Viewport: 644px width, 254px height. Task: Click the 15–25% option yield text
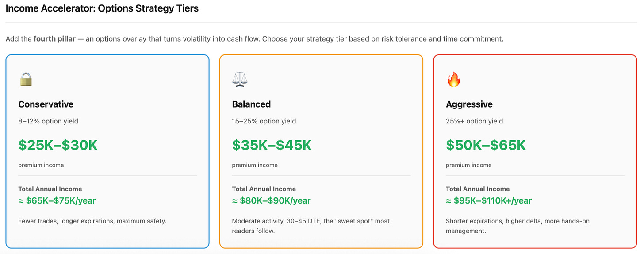[264, 121]
